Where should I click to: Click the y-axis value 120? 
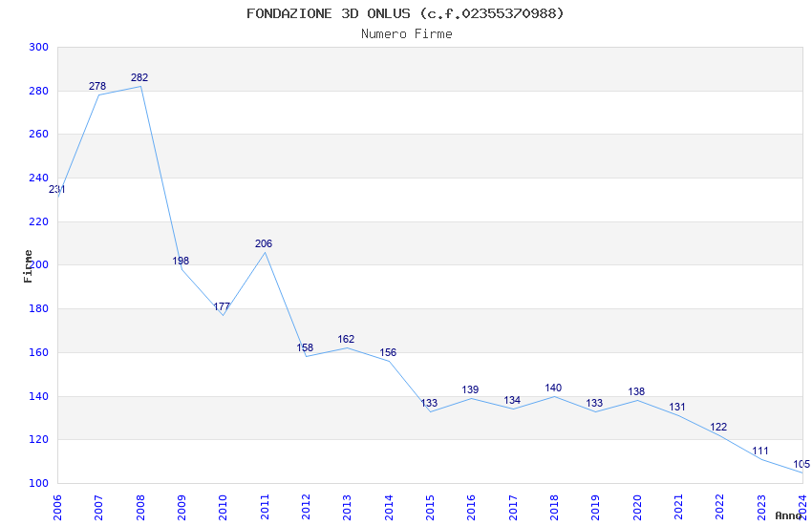[x=39, y=440]
